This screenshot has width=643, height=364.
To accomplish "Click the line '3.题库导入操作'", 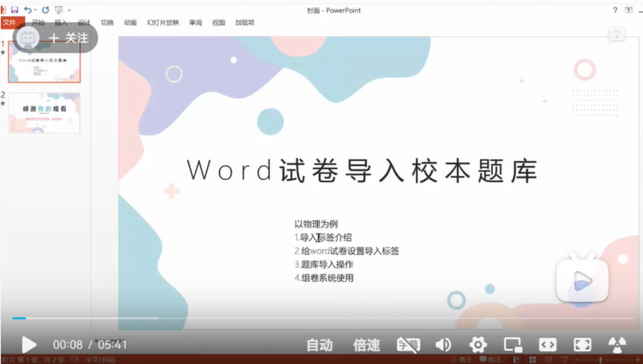I will click(324, 265).
